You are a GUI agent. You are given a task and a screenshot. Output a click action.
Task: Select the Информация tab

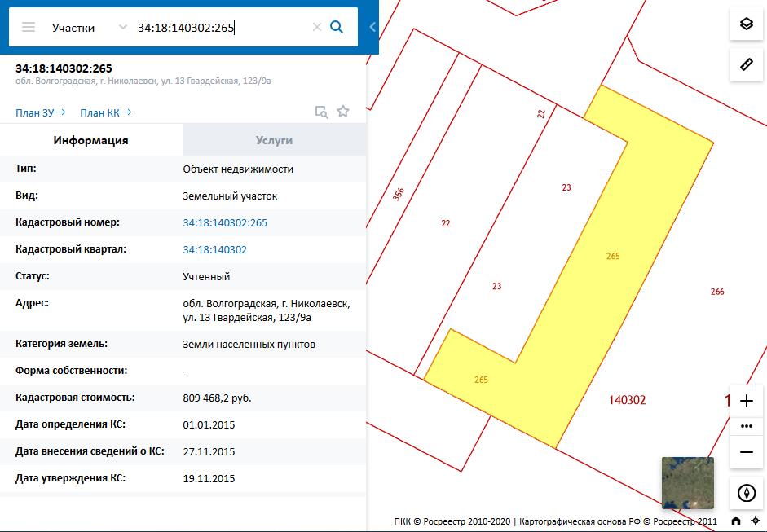pos(90,140)
